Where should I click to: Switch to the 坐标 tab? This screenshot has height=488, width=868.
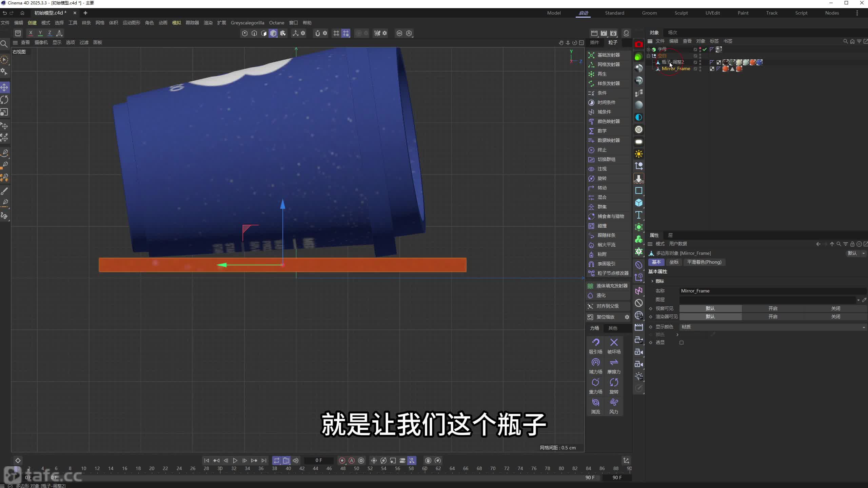[674, 262]
